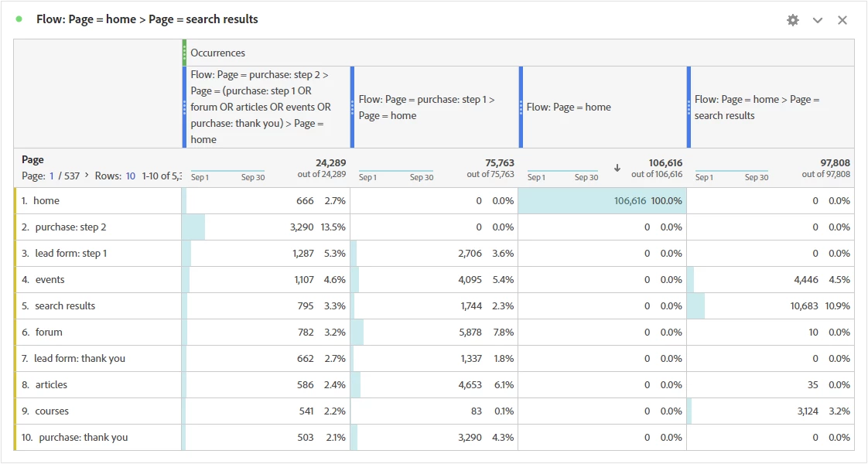
Task: Select row 9 courses
Action: (98, 411)
